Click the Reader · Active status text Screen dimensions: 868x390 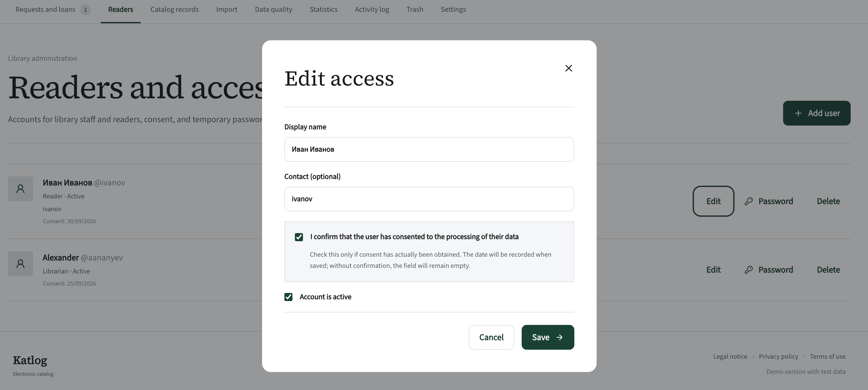point(63,196)
